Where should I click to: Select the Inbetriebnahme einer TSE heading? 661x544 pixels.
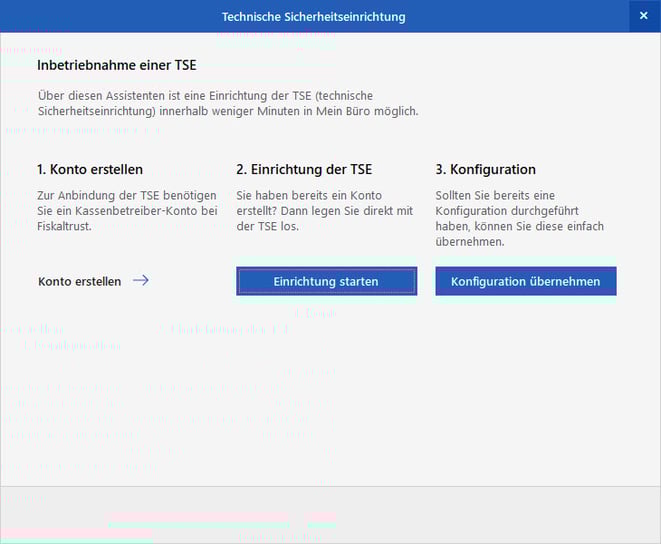coord(117,65)
